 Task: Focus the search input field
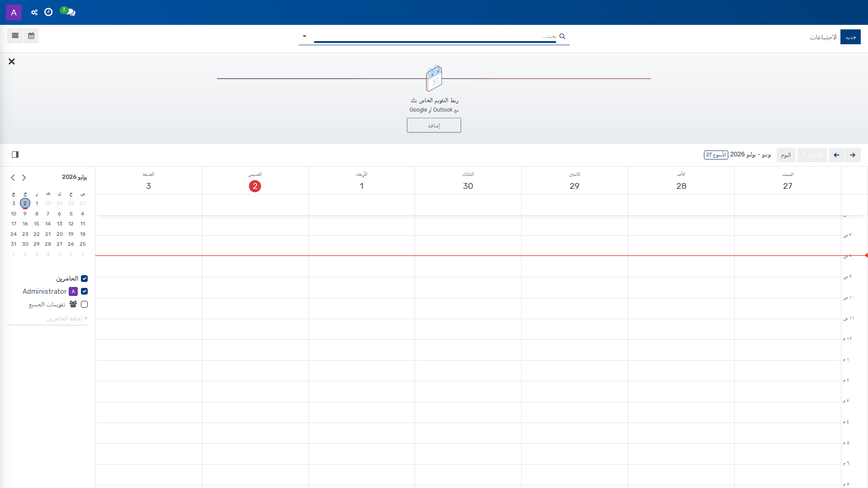435,36
